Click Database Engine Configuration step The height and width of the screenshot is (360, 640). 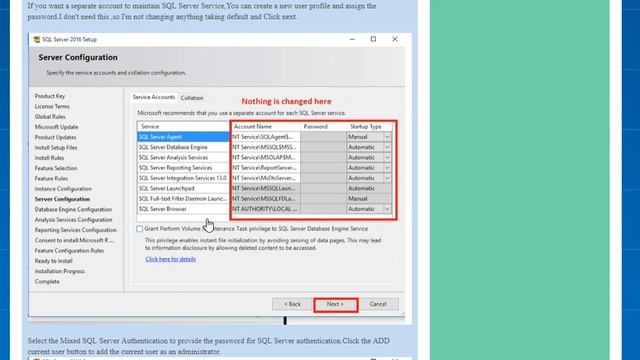(73, 209)
